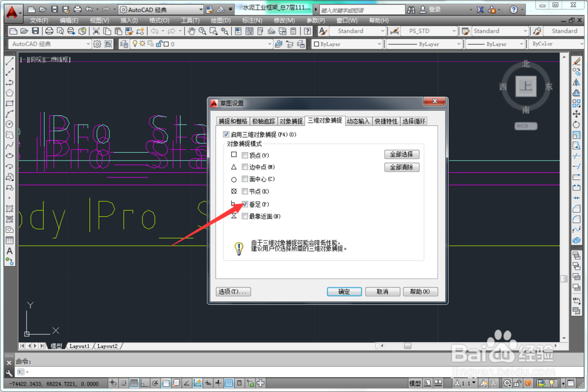The width and height of the screenshot is (588, 392).
Task: Select the Circle draw tool
Action: [x=10, y=124]
